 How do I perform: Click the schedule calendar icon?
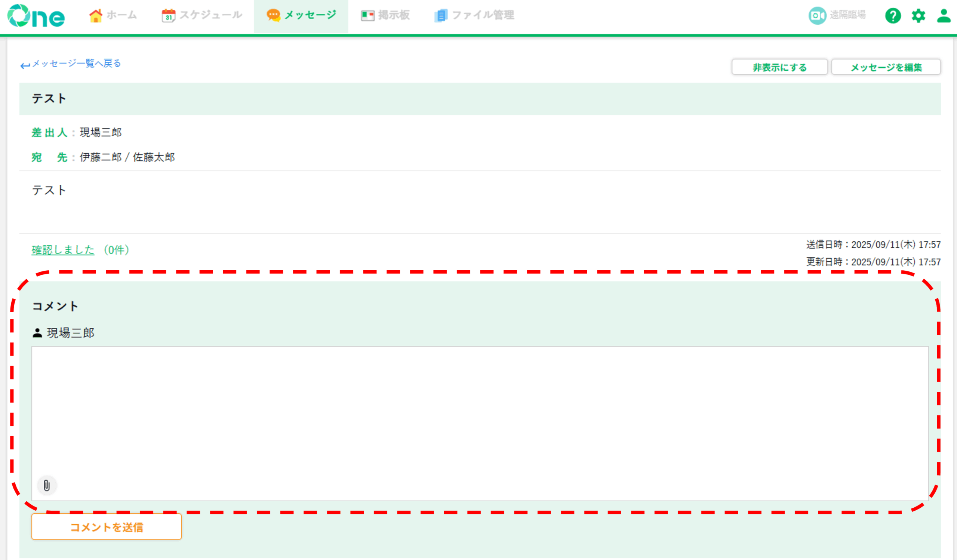[x=168, y=16]
